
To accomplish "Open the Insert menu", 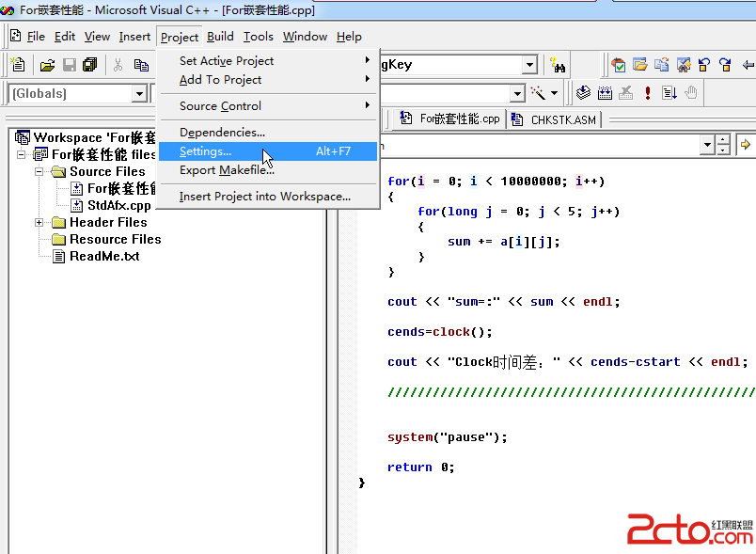I will point(134,37).
